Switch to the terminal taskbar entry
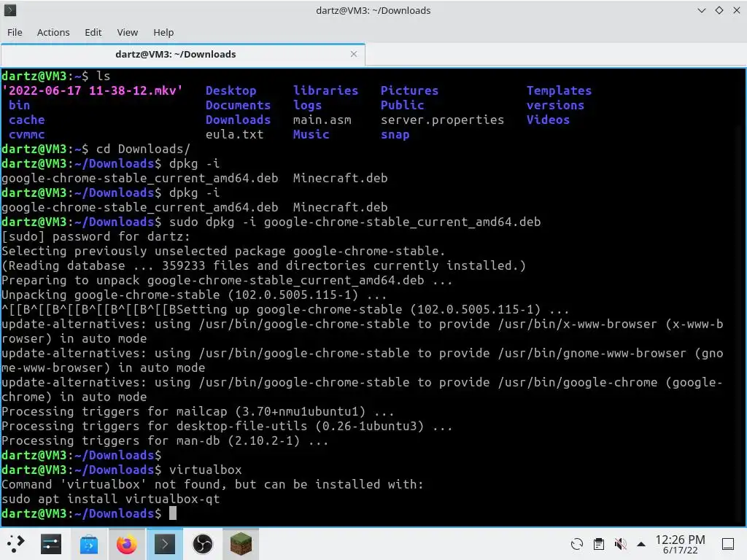The height and width of the screenshot is (560, 747). tap(164, 544)
